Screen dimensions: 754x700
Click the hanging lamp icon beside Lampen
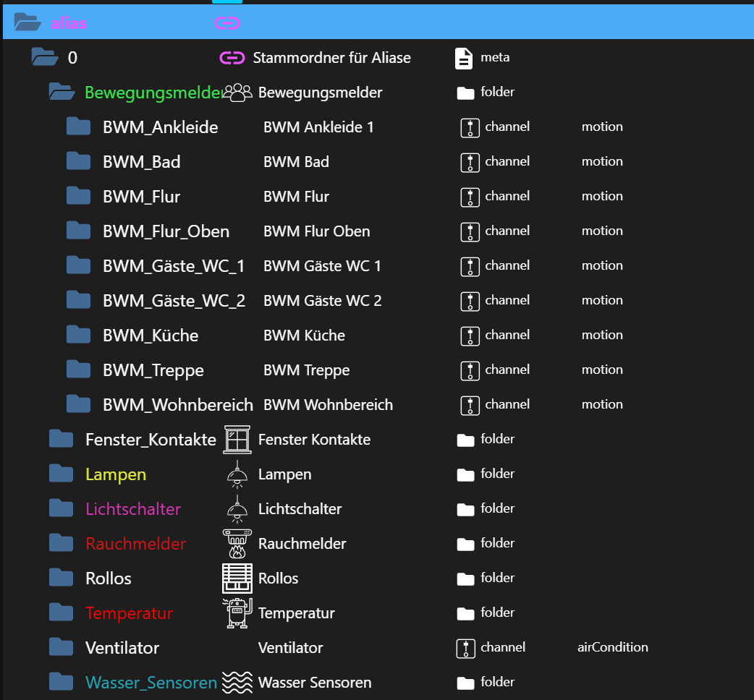[237, 473]
